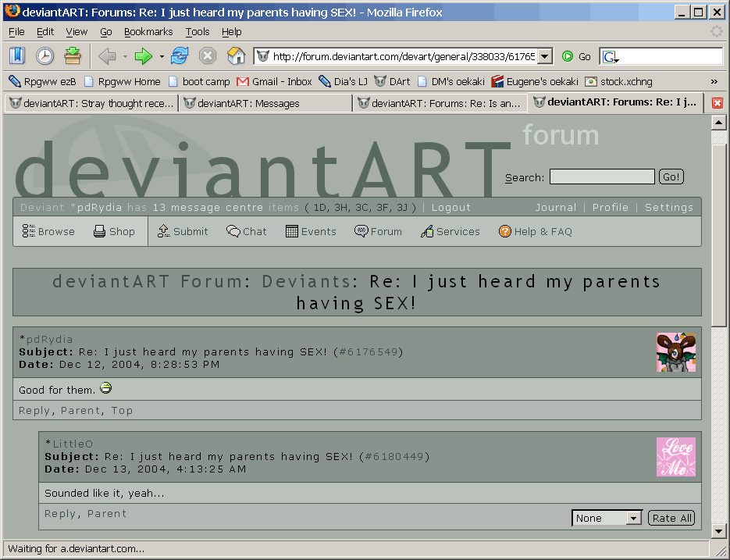Click Top link under pdRydia's post
The height and width of the screenshot is (560, 730).
tap(122, 411)
